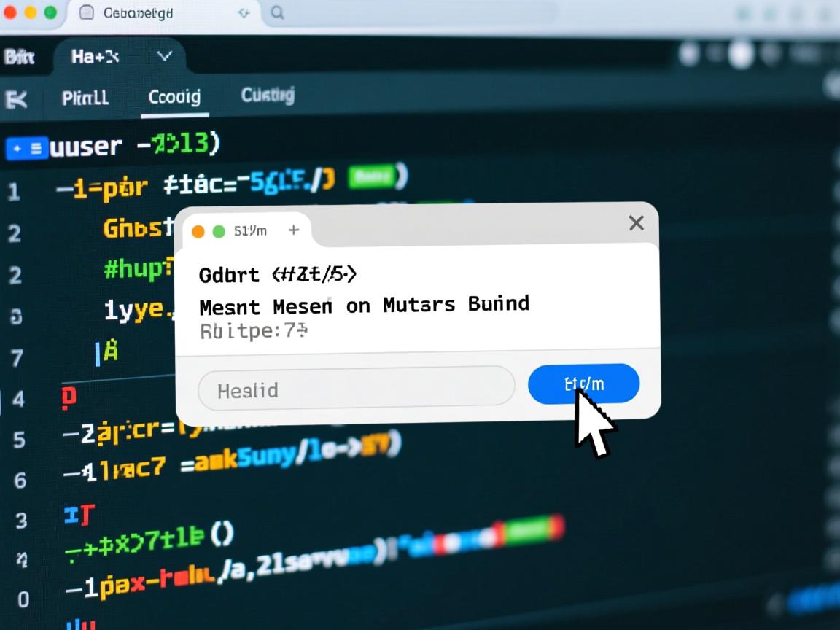Click the search magnifier icon in address bar
The image size is (840, 630).
[277, 12]
